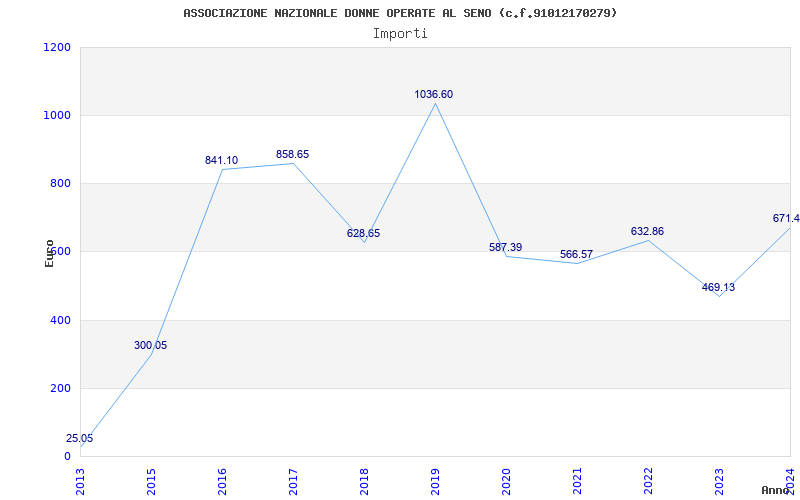Click the 2021 x-axis year label
This screenshot has height=500, width=800.
(x=577, y=482)
